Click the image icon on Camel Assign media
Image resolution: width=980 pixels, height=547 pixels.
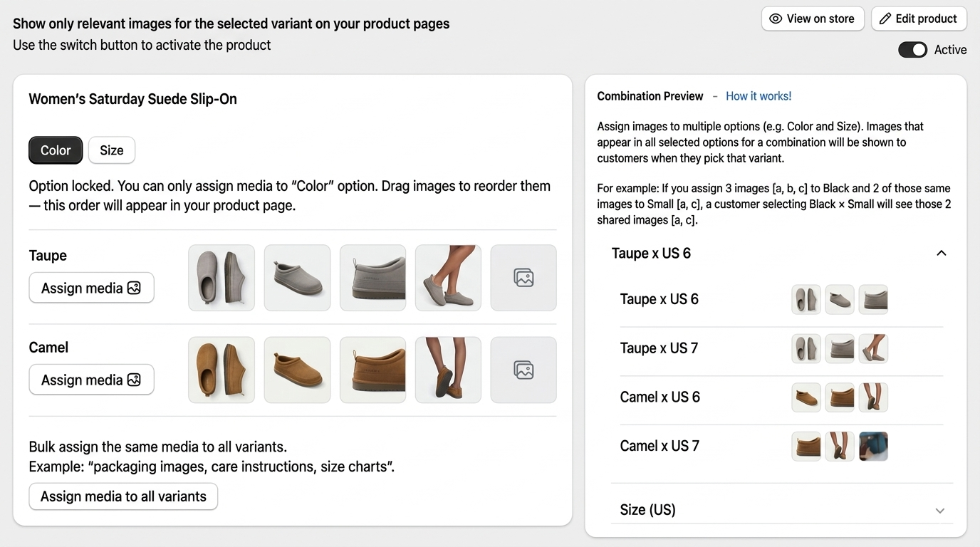134,380
